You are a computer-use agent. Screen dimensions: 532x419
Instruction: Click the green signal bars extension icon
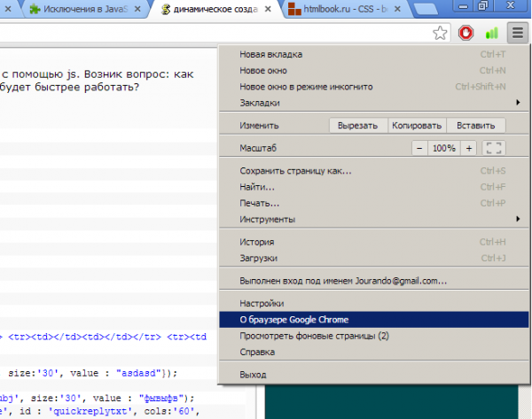click(x=491, y=34)
